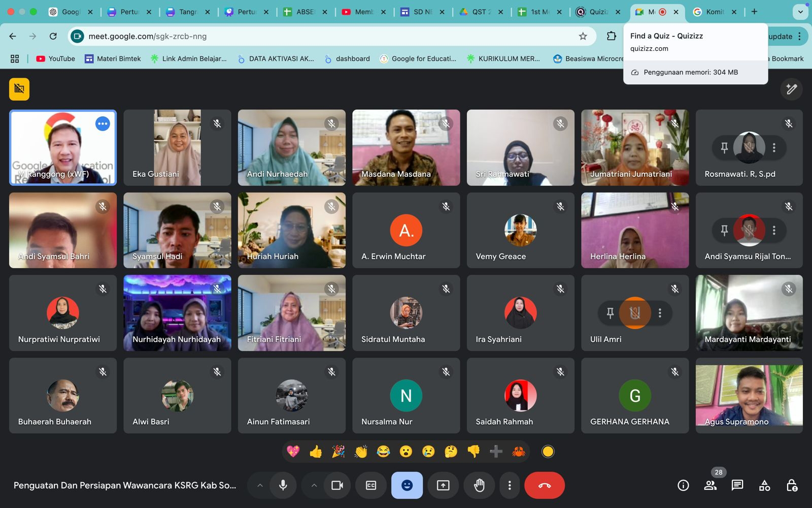Open more options three-dot menu in call controls
This screenshot has width=812, height=508.
pyautogui.click(x=510, y=485)
